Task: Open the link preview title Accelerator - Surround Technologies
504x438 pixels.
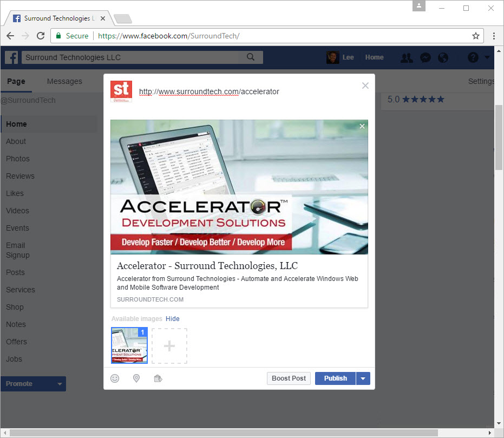Action: (207, 266)
